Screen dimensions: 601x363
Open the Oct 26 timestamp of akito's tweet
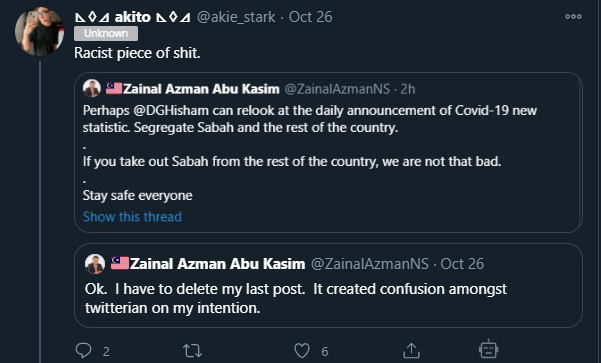tap(310, 17)
